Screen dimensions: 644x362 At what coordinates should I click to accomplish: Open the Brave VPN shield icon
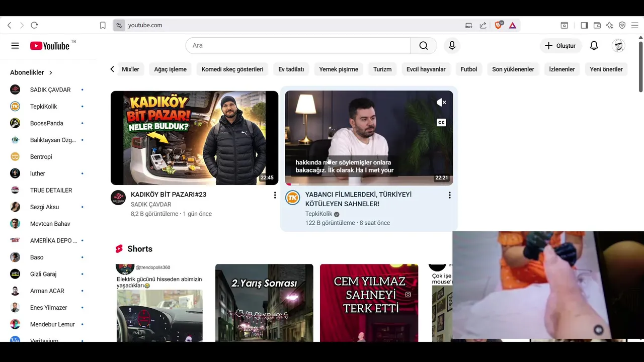[622, 25]
